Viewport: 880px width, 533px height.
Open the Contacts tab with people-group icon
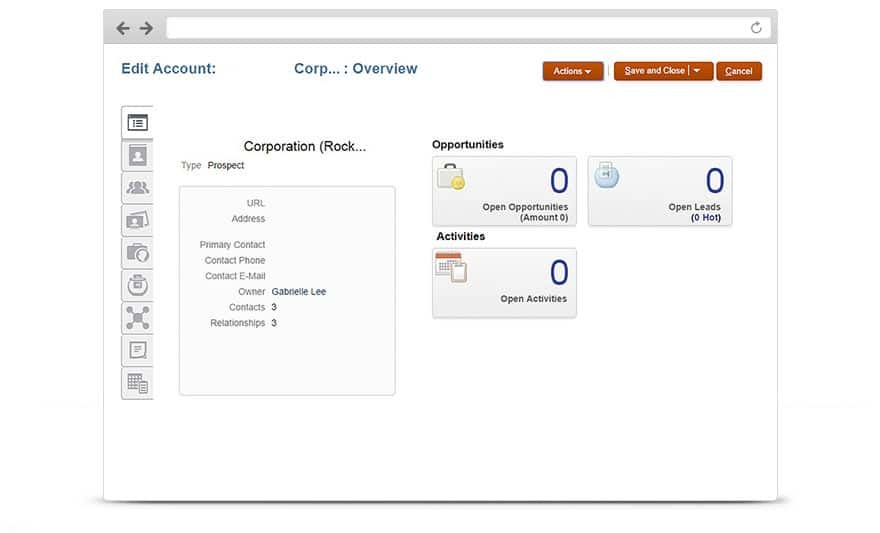[137, 187]
